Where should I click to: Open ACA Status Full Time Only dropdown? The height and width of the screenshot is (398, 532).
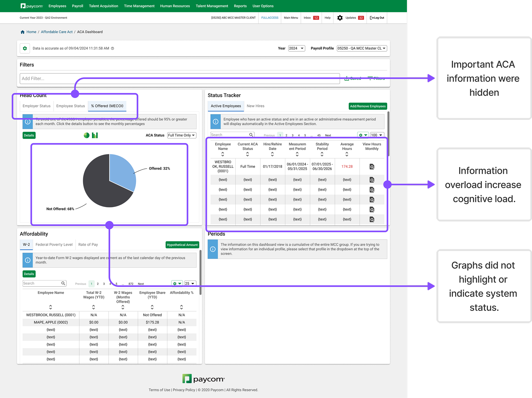point(182,135)
